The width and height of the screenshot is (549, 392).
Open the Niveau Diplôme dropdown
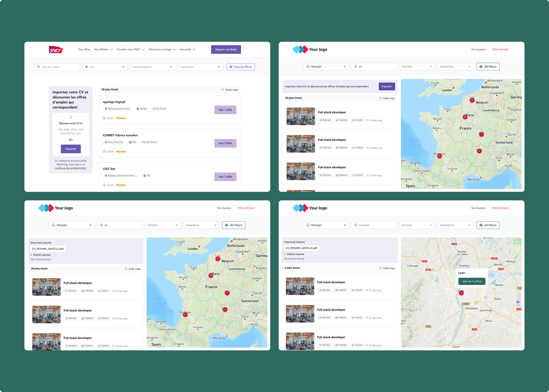(x=153, y=67)
